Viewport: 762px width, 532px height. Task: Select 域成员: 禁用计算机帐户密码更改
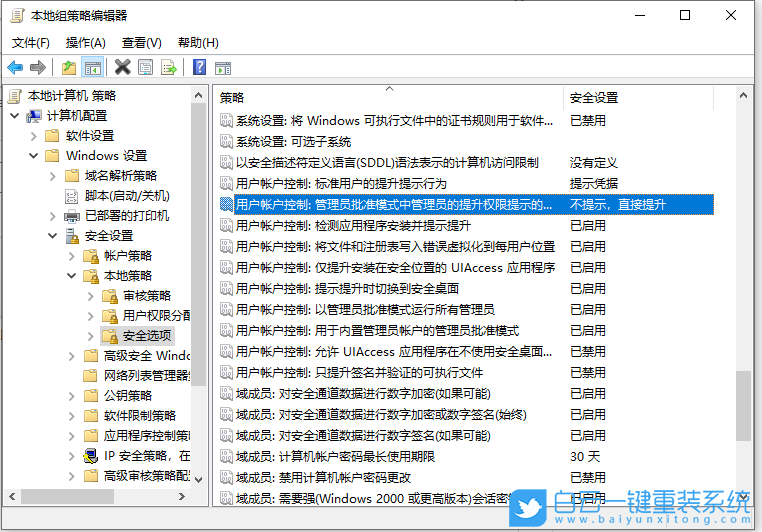(x=323, y=478)
